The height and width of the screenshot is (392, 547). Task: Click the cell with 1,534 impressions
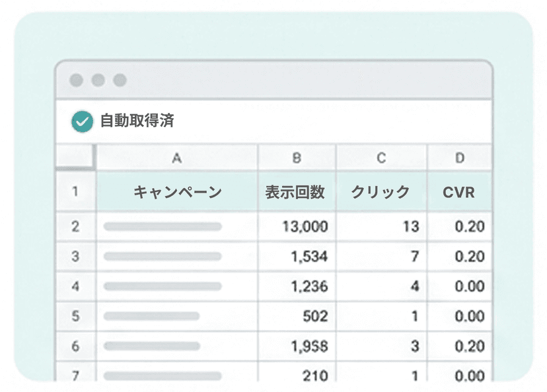click(297, 257)
